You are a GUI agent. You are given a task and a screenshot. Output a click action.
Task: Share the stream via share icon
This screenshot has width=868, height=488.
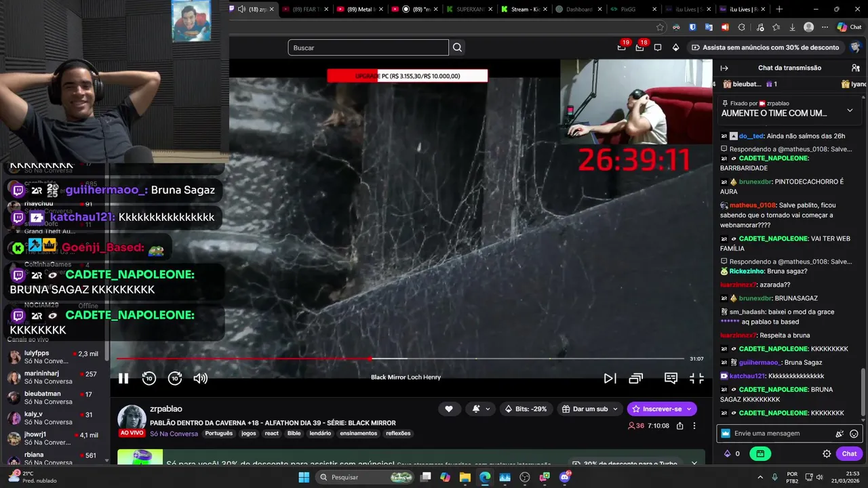(x=680, y=426)
